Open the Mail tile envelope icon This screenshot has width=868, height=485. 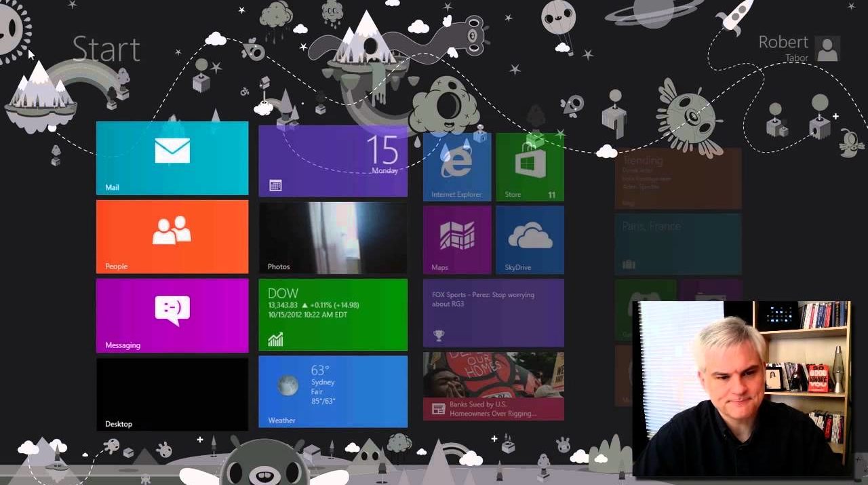coord(172,151)
